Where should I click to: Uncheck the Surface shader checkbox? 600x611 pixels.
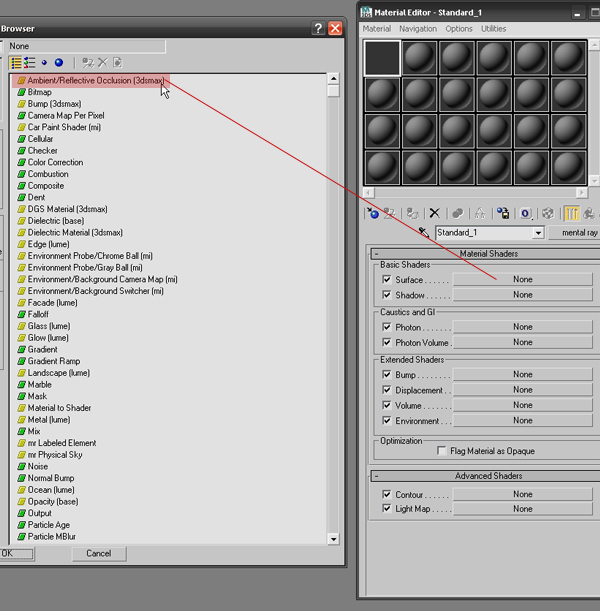pos(387,280)
